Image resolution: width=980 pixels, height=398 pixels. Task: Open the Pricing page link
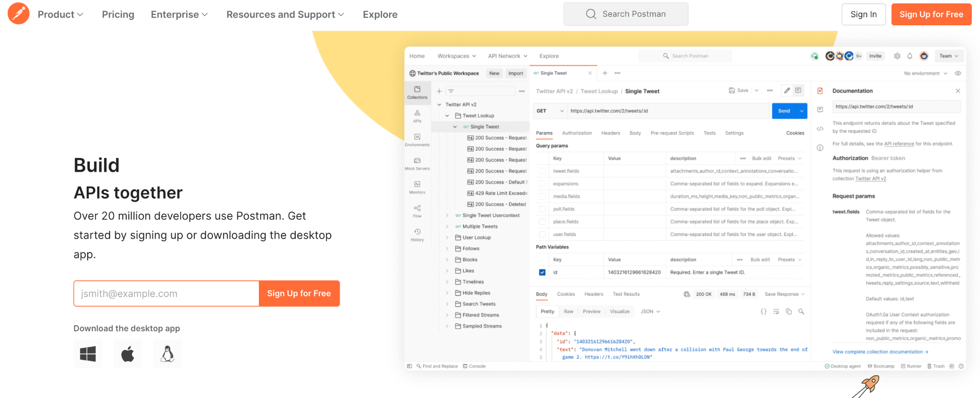click(x=118, y=14)
